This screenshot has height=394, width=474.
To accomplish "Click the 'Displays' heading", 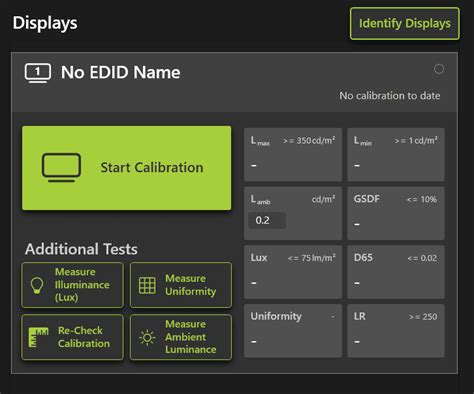I will [x=45, y=23].
